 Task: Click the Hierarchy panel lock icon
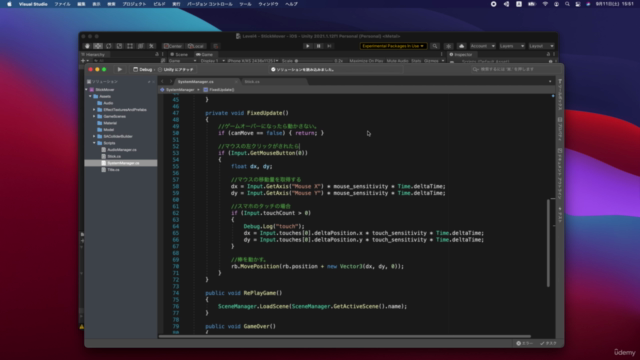157,54
